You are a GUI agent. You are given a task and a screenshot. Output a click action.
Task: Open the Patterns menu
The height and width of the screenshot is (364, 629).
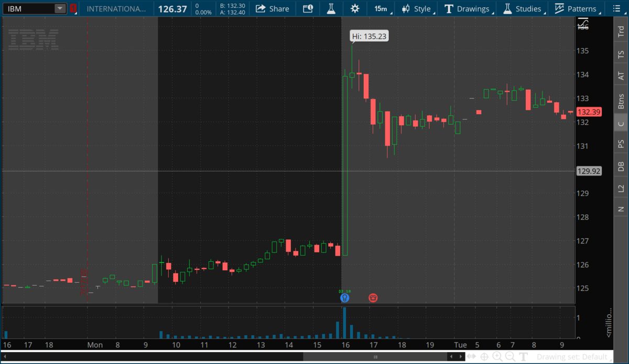(x=576, y=8)
